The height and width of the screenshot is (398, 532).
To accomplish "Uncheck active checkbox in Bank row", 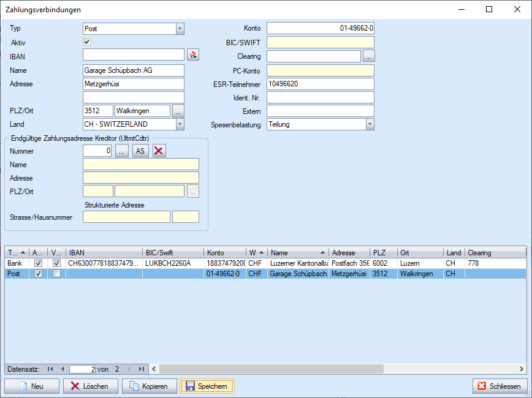I will pyautogui.click(x=38, y=263).
